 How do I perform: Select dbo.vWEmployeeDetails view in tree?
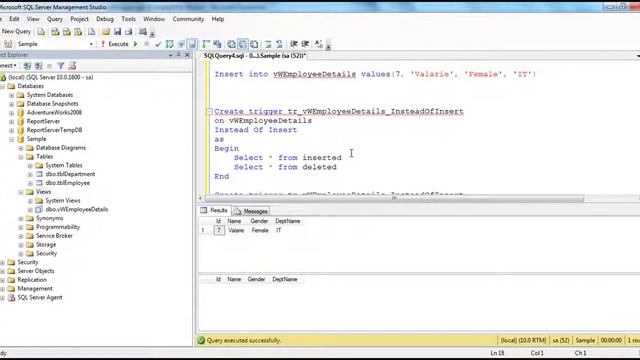tap(77, 209)
